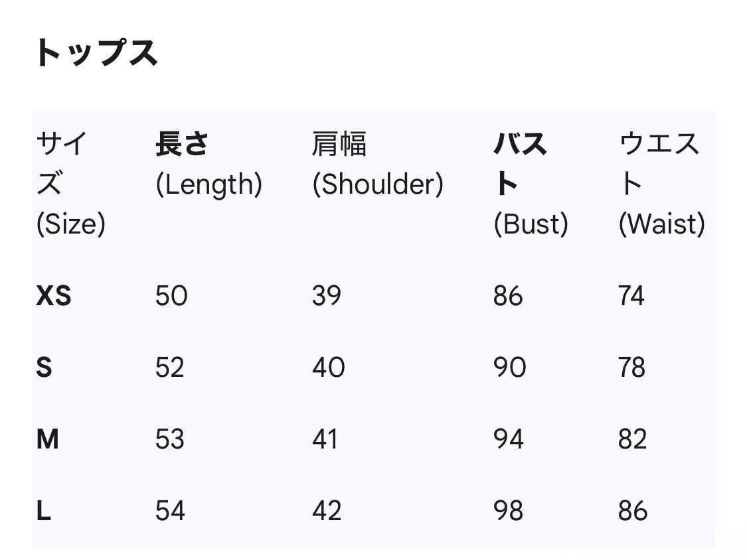Image resolution: width=747 pixels, height=560 pixels.
Task: Click the XS waist value 74
Action: tap(631, 296)
